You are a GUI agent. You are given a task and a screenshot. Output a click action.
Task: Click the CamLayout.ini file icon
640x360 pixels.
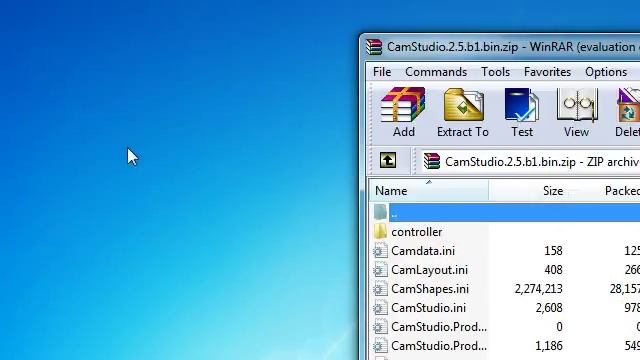(x=380, y=270)
